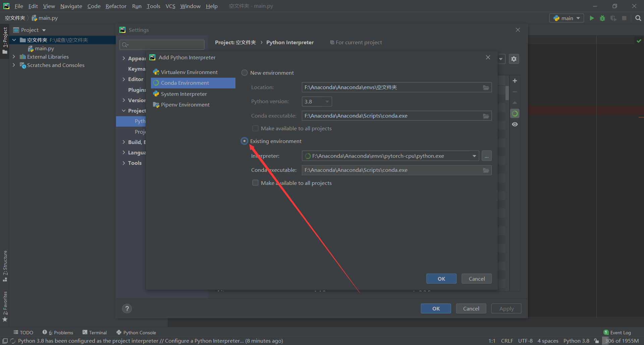Show early releases eye icon
Viewport: 644px width, 345px height.
point(515,124)
